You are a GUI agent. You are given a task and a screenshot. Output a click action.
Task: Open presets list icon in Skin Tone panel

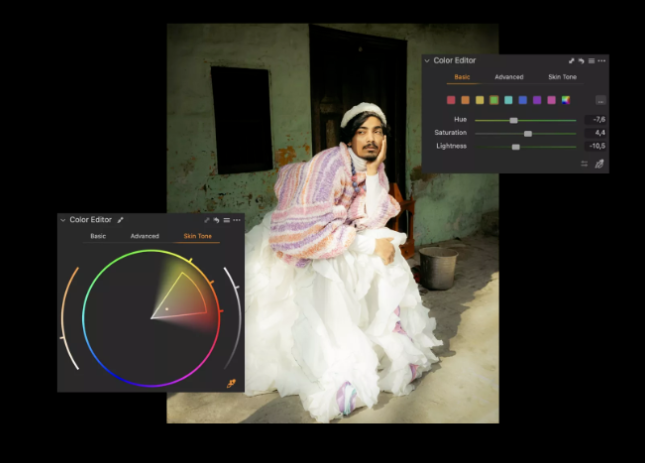pyautogui.click(x=226, y=220)
